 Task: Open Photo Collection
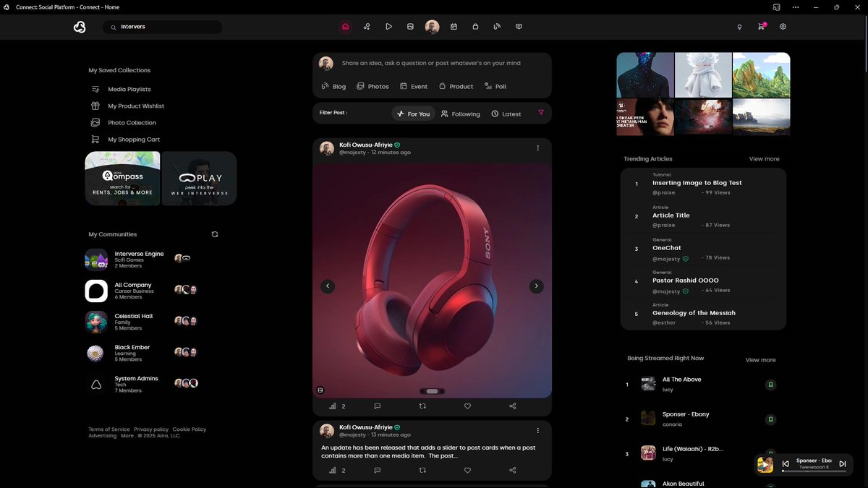pos(122,122)
